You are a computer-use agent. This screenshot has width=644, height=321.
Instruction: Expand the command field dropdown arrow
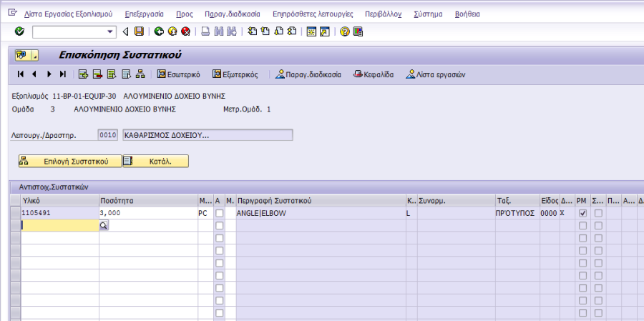pos(110,31)
